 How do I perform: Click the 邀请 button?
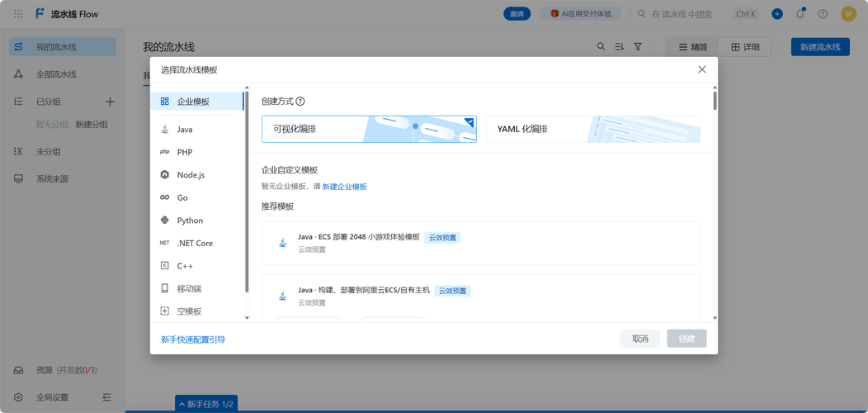(517, 14)
